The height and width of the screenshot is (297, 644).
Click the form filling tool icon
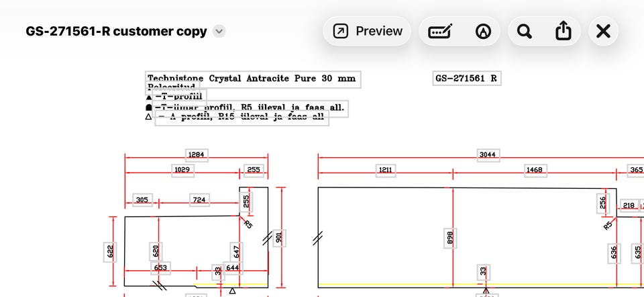(x=440, y=32)
